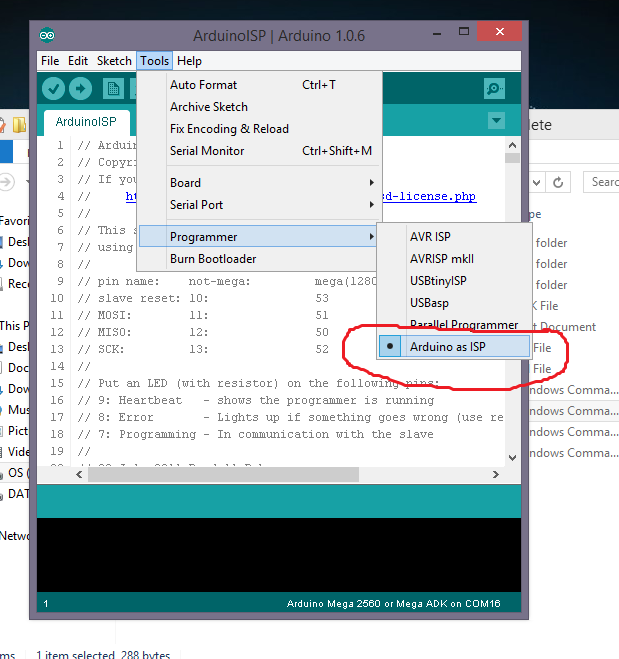Select Documents under This PC in Explorer

pyautogui.click(x=15, y=368)
